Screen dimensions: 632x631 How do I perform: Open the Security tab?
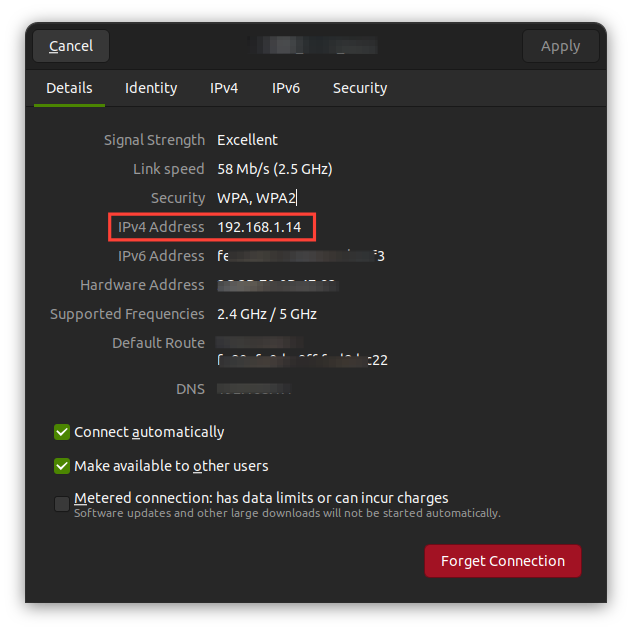(360, 88)
